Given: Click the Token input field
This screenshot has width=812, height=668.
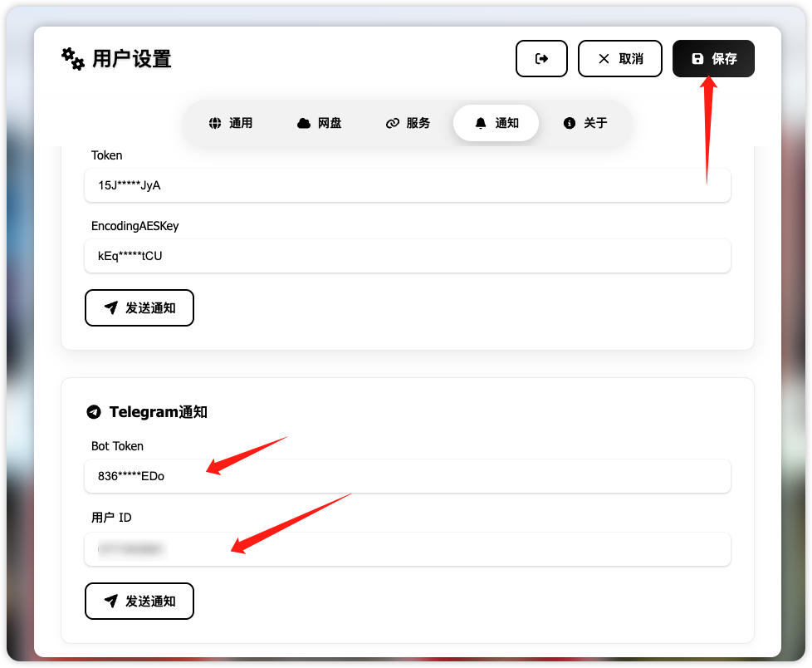Looking at the screenshot, I should (407, 185).
